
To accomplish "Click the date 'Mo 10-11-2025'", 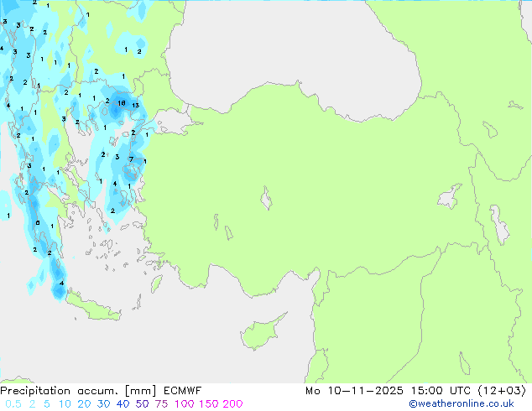I will [x=354, y=391].
